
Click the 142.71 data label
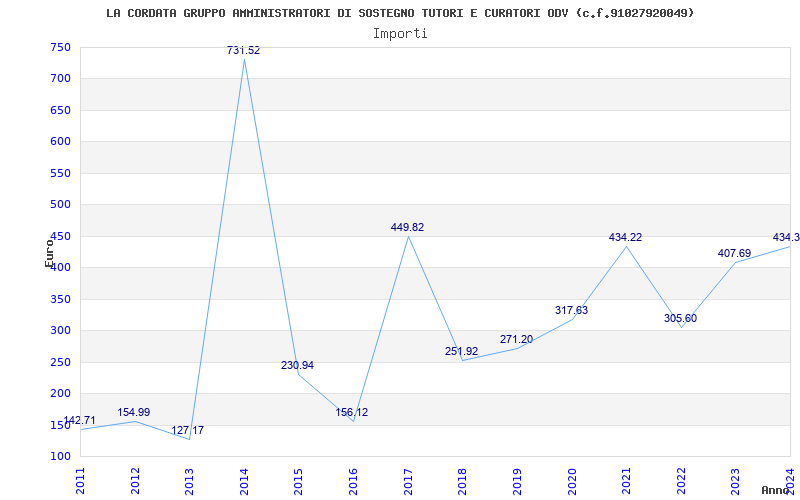[79, 420]
